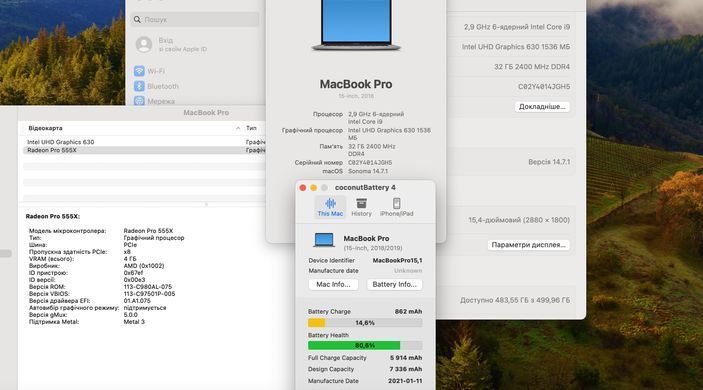703x390 pixels.
Task: Click the 32 ГБ 2400 MHz DDR4 value in Settings
Action: click(532, 67)
